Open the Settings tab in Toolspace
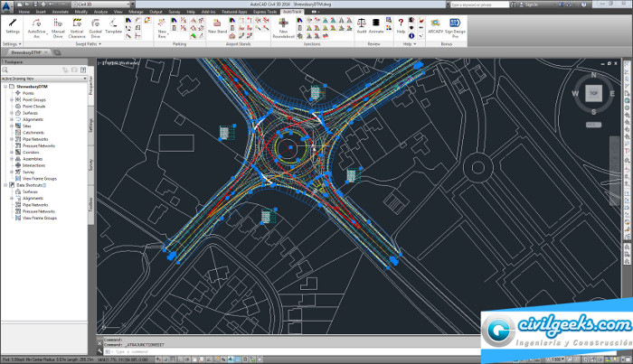This screenshot has width=633, height=364. (x=90, y=125)
